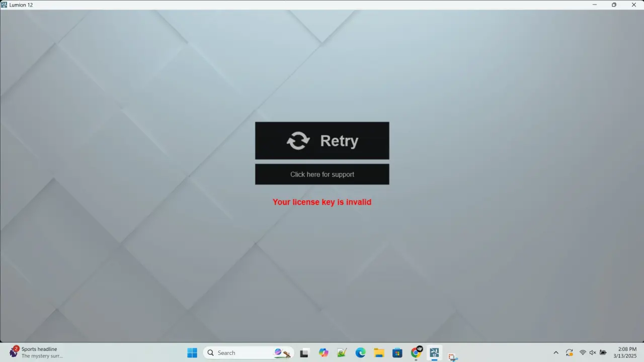Open the green notepad app on taskbar
Viewport: 644px width, 362px height.
342,353
